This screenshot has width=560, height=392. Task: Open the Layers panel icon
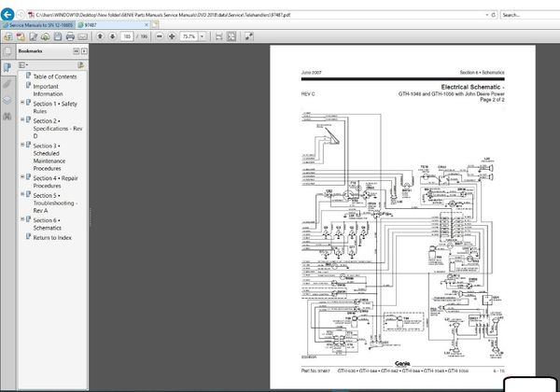coord(8,100)
